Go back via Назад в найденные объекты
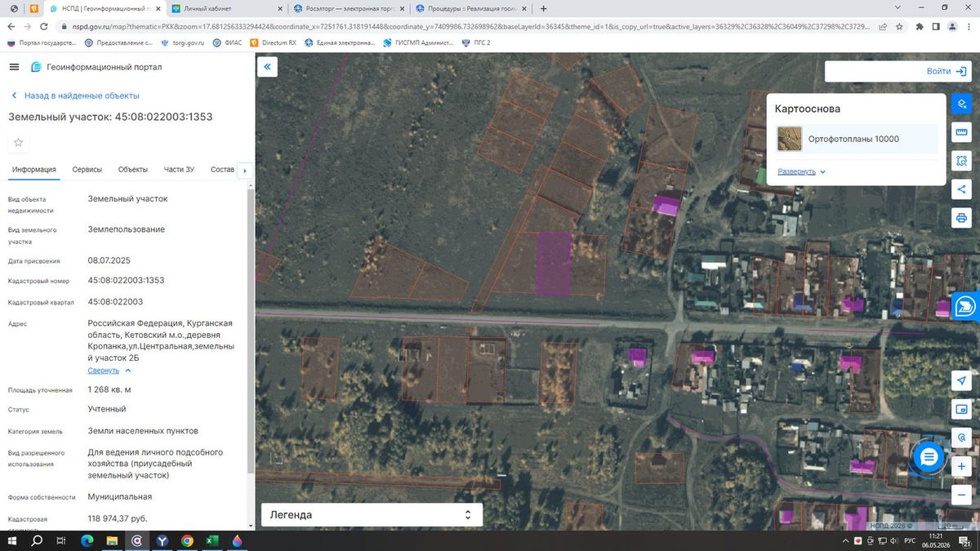This screenshot has height=551, width=980. coord(74,96)
